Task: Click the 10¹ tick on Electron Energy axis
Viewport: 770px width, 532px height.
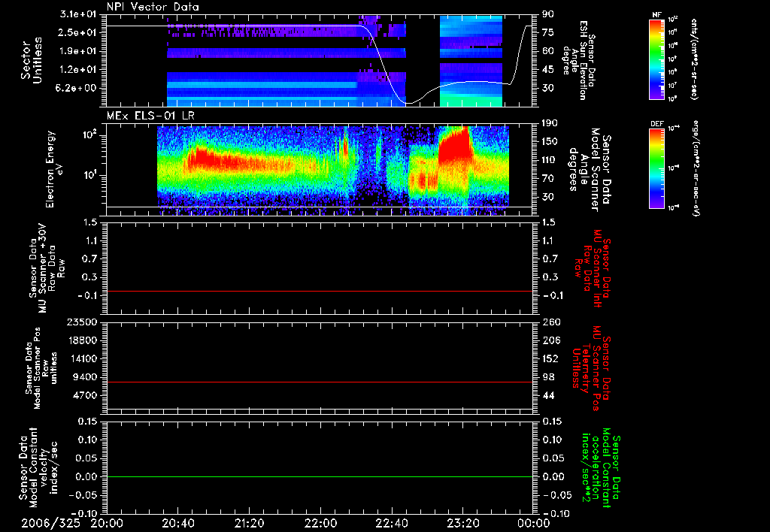Action: 89,175
